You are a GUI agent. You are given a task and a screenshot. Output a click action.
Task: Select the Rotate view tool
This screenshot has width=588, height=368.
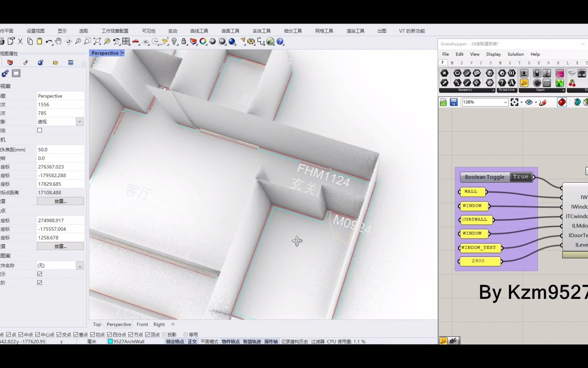click(x=68, y=41)
